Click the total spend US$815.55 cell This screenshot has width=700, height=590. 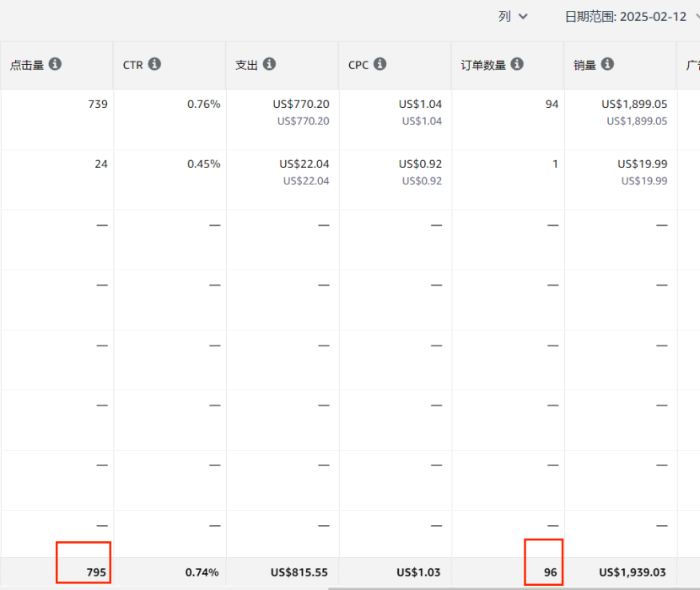(x=299, y=572)
